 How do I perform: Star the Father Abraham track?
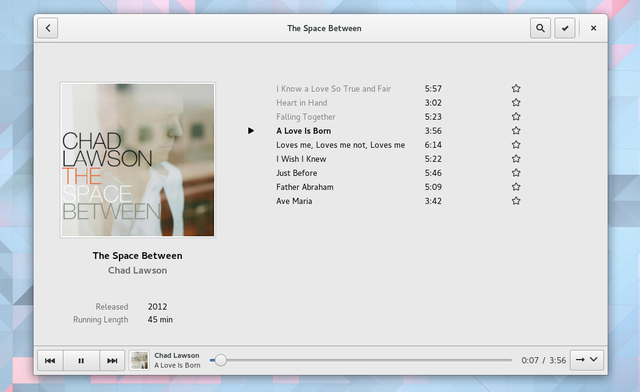[x=516, y=187]
